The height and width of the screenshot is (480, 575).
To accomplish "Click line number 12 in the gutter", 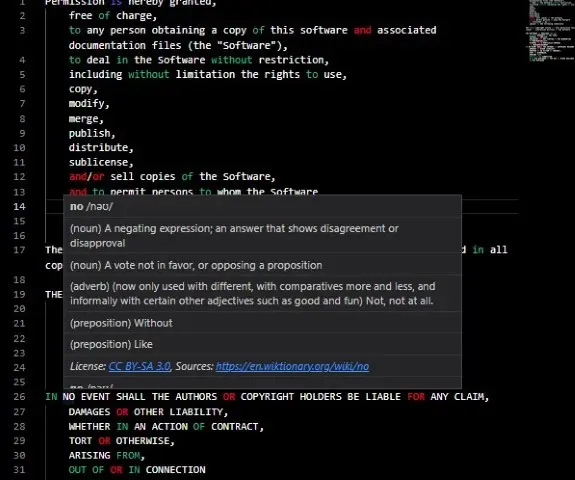I will point(19,177).
